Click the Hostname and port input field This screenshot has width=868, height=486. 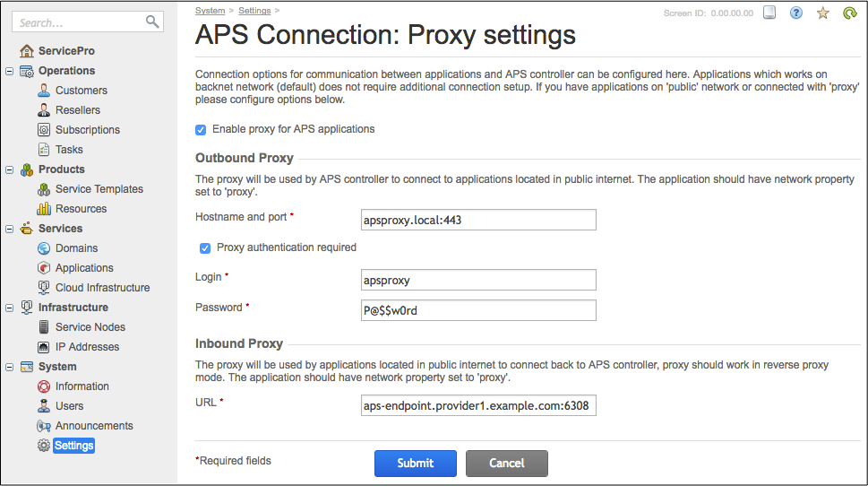(478, 220)
